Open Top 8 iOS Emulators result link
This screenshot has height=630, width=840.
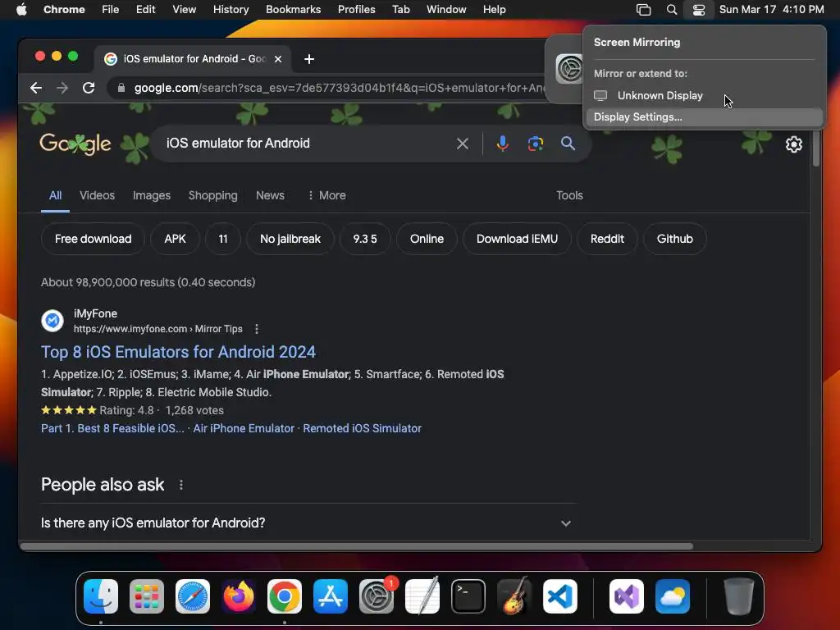178,352
